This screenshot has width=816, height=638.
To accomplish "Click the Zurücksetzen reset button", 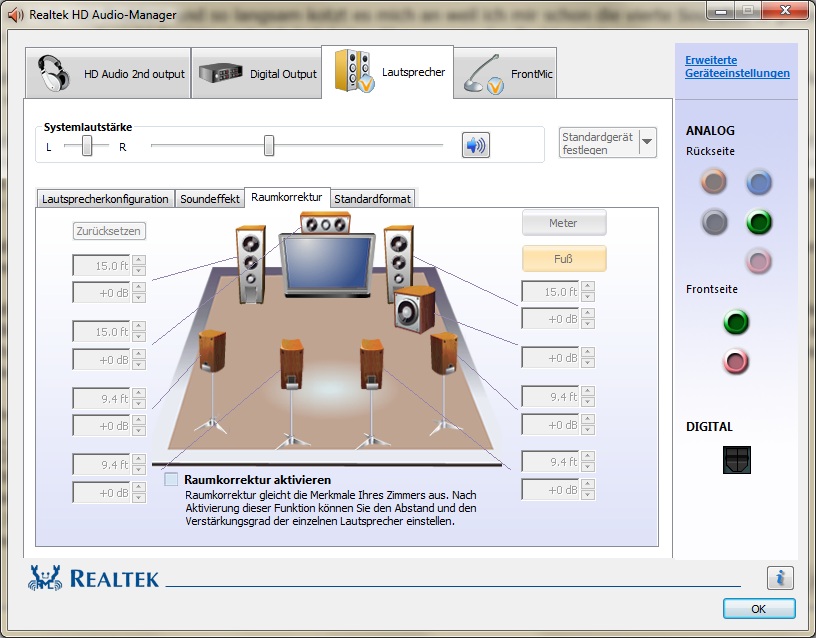I will (x=109, y=231).
